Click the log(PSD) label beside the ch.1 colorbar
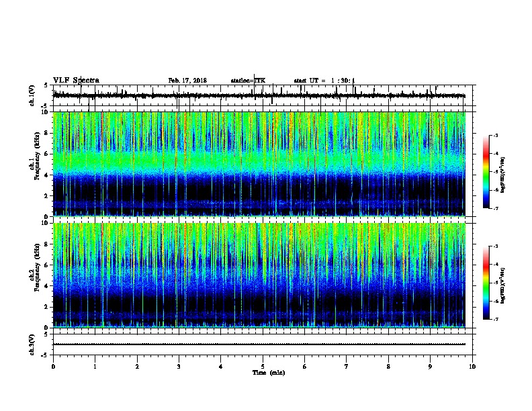Image resolution: width=532 pixels, height=411 pixels. (x=502, y=175)
